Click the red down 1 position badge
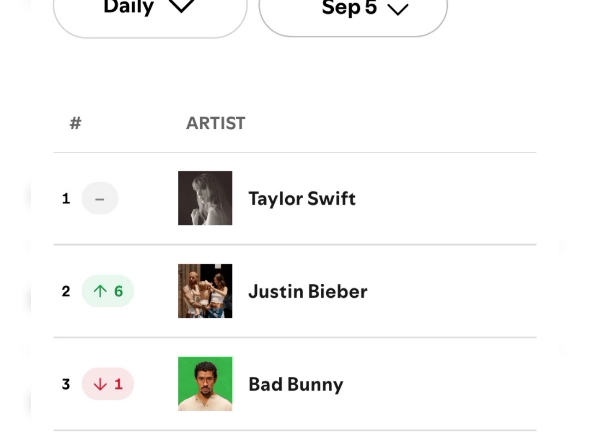 coord(108,384)
